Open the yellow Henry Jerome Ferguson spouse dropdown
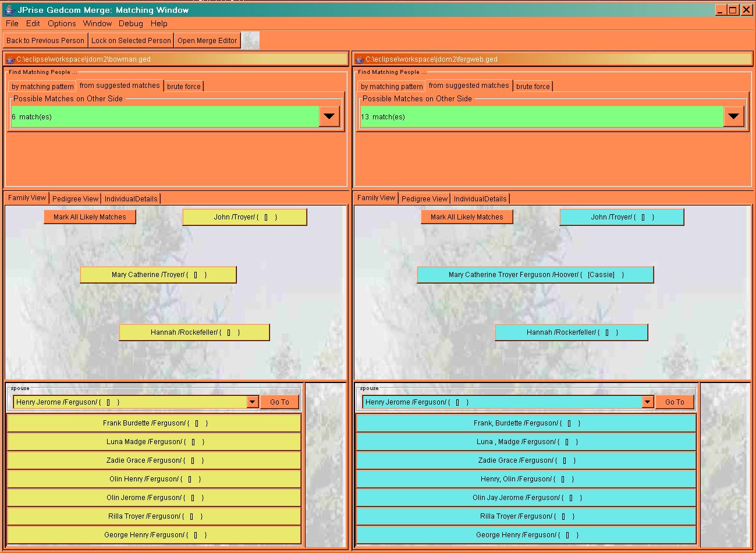 click(253, 402)
